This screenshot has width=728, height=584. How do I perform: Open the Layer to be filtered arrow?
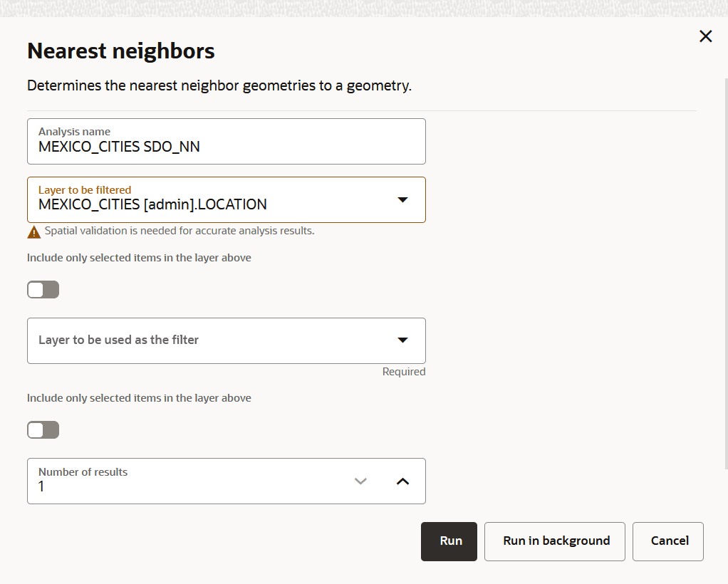click(x=402, y=200)
